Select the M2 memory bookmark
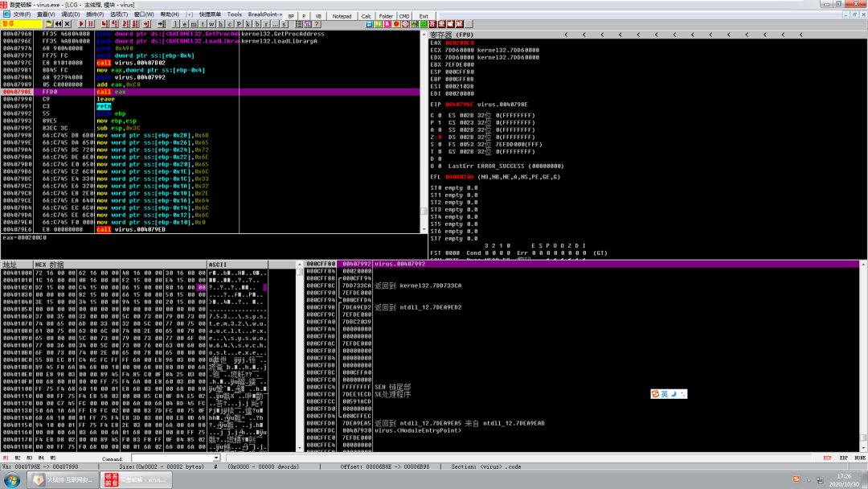 (x=18, y=458)
